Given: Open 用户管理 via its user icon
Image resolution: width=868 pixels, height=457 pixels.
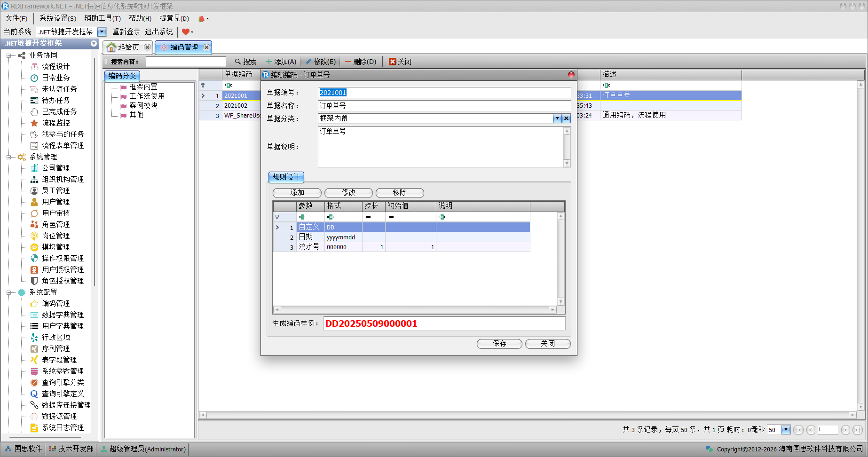Looking at the screenshot, I should (34, 202).
